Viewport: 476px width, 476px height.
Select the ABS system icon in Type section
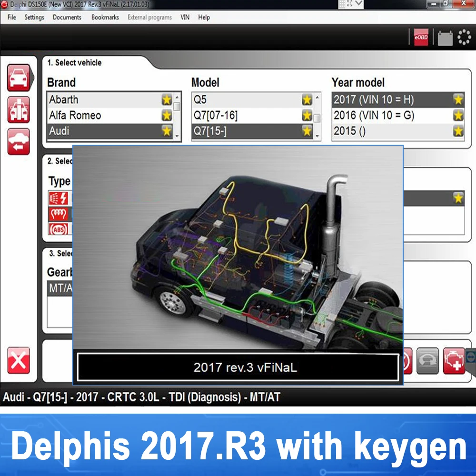[58, 229]
